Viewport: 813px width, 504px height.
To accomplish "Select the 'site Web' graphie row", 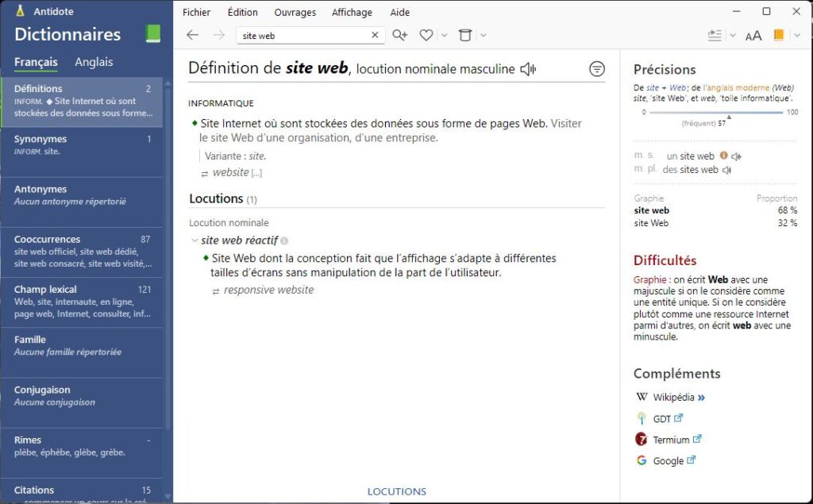I will (715, 224).
